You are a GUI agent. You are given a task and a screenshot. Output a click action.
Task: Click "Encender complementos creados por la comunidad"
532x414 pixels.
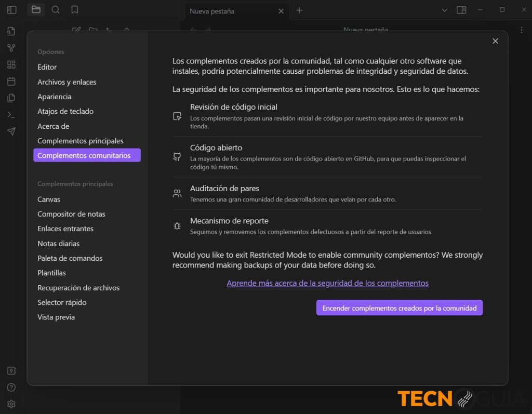[x=399, y=308]
